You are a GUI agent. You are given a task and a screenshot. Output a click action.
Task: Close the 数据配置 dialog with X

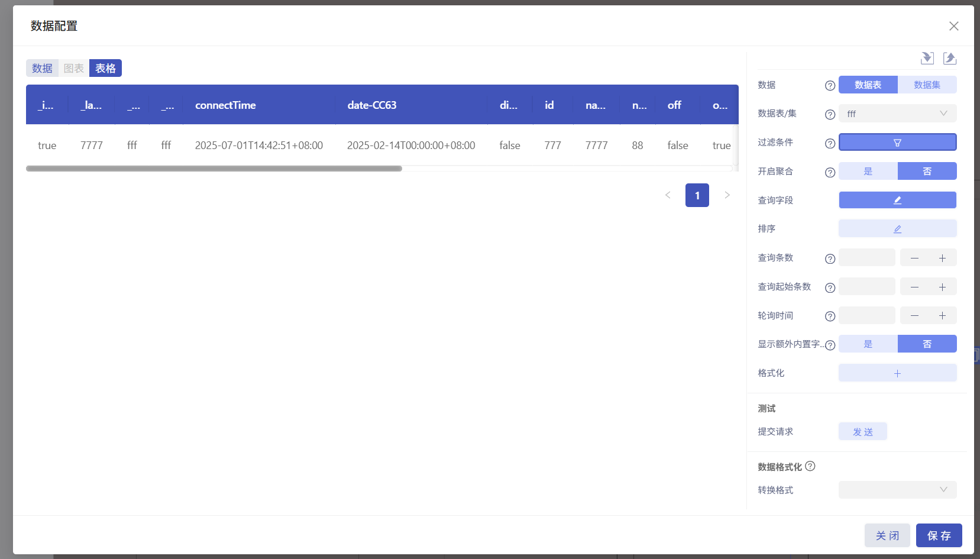tap(953, 26)
